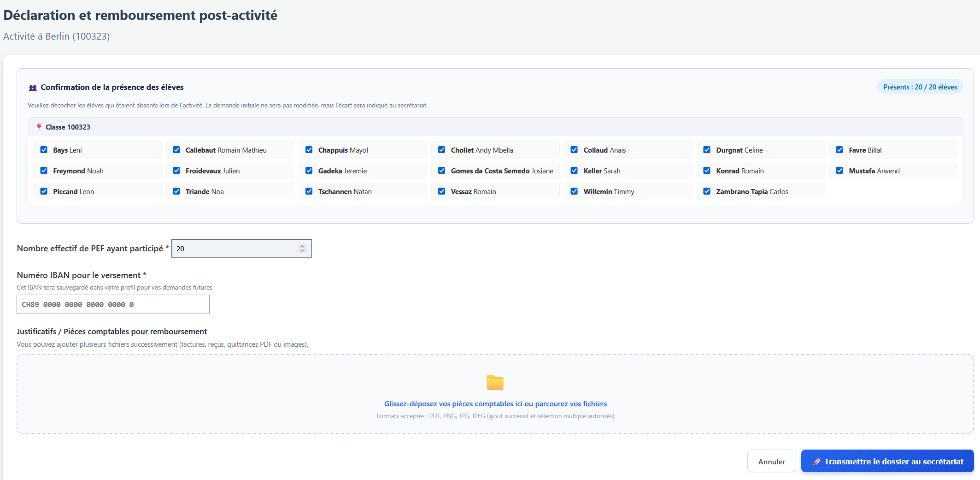Screen dimensions: 980x480
Task: Click the students icon beside Confirmation de la présence
Action: [x=33, y=88]
